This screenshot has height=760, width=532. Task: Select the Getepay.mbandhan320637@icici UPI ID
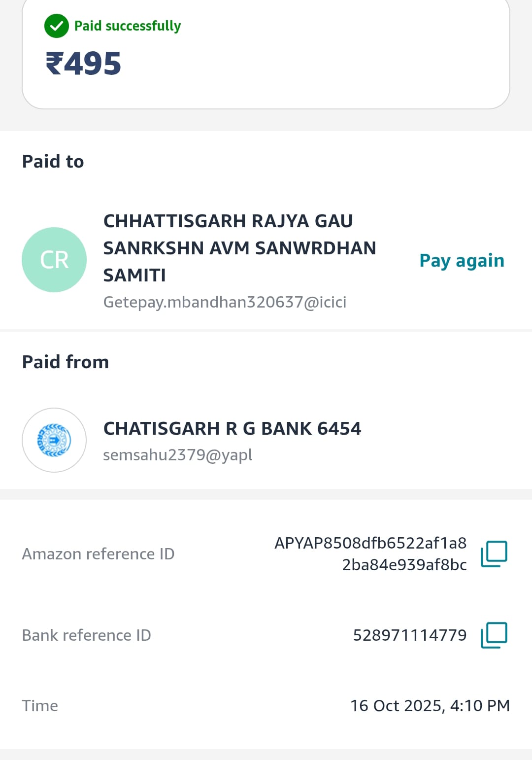[225, 302]
